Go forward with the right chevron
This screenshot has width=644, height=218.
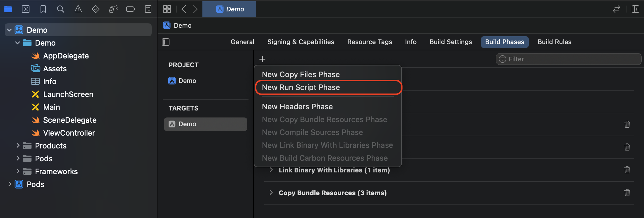(195, 9)
